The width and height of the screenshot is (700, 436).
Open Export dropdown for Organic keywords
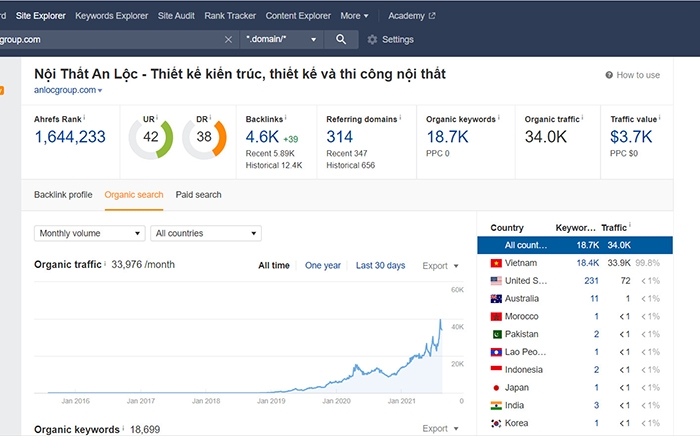click(441, 428)
